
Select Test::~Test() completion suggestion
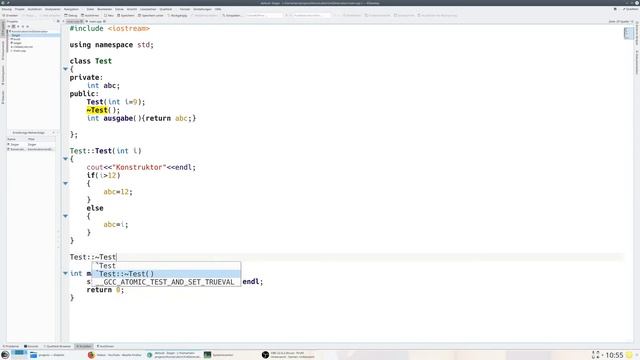click(x=166, y=274)
